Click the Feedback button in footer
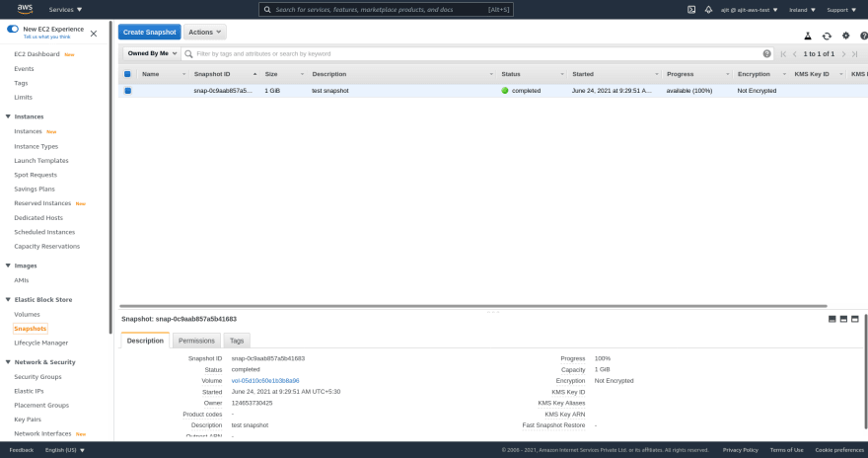Image resolution: width=868 pixels, height=458 pixels. tap(22, 450)
